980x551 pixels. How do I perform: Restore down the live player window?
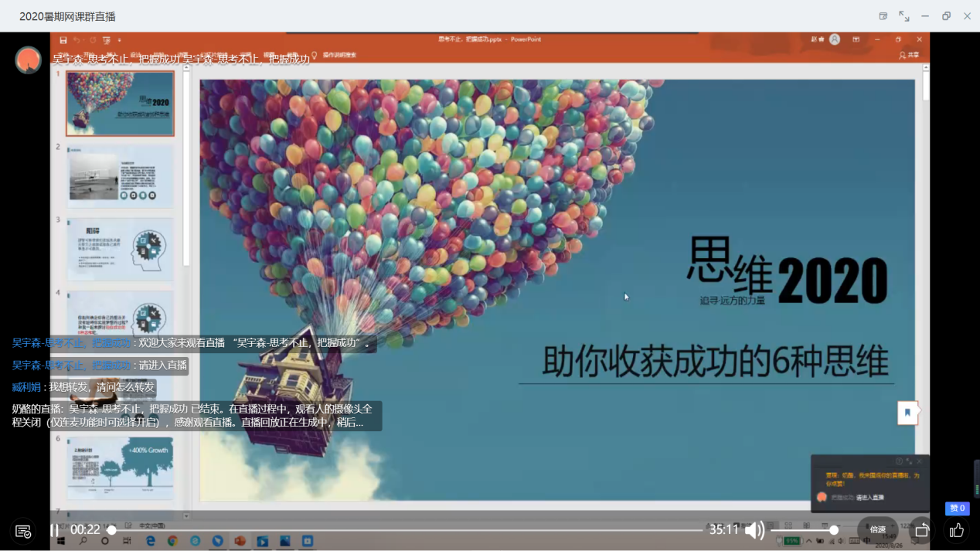[x=946, y=16]
